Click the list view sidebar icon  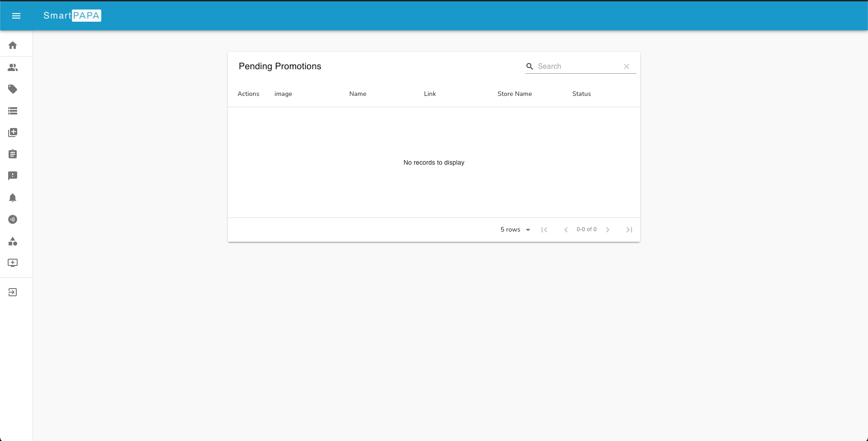point(13,111)
